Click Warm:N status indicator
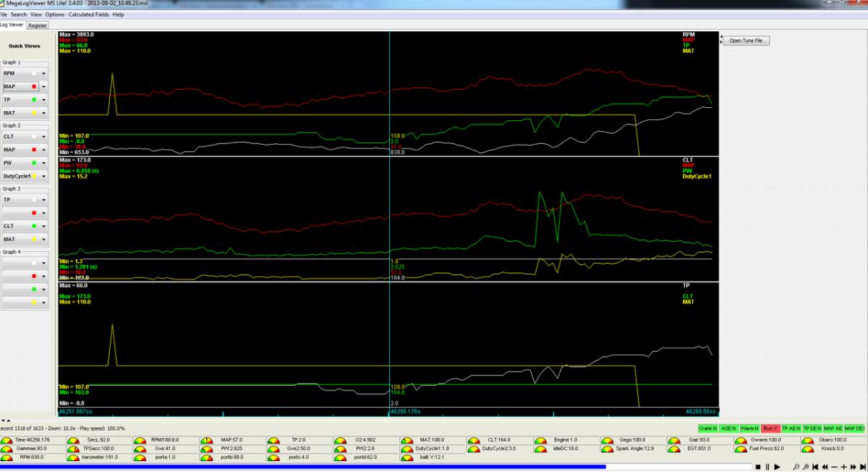Image resolution: width=868 pixels, height=472 pixels. tap(749, 429)
